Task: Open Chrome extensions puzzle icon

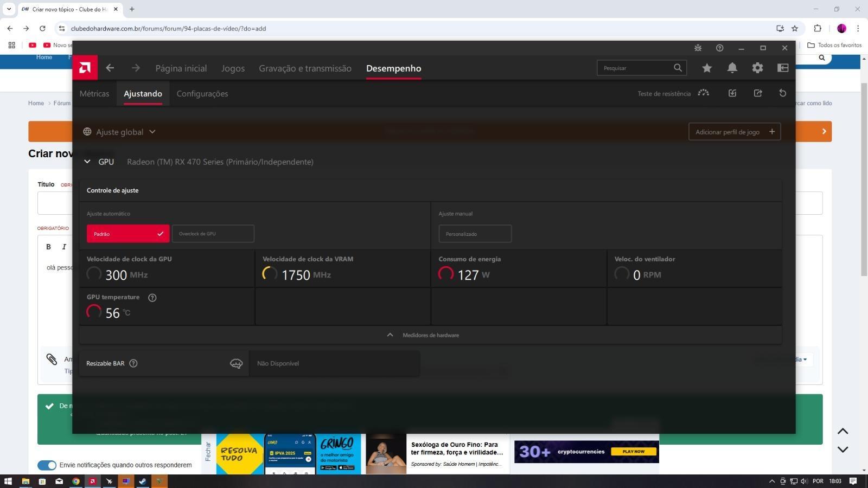Action: 818,28
